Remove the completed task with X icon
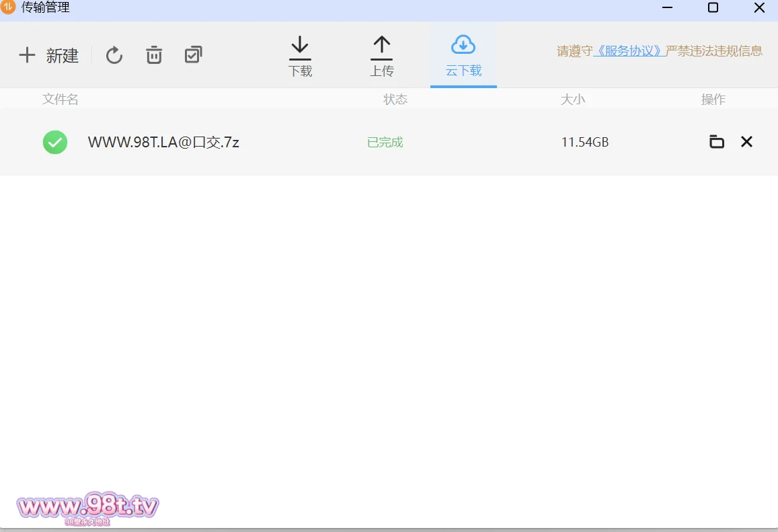Image resolution: width=778 pixels, height=532 pixels. (746, 142)
